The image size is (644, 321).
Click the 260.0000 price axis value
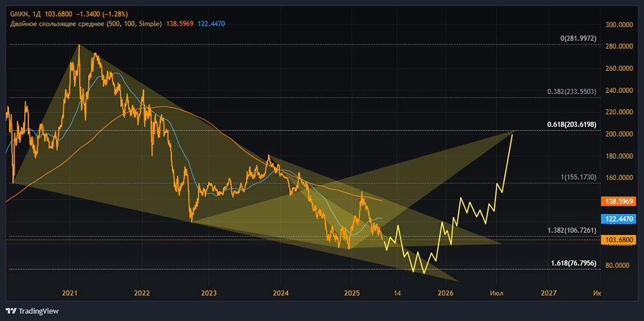(620, 68)
